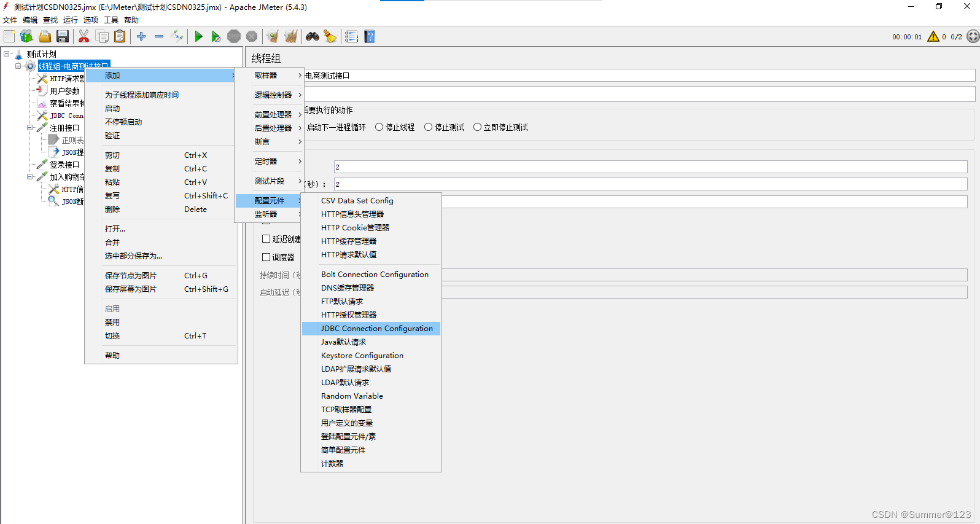Choose JDBC Connection Configuration menu item

pos(371,329)
